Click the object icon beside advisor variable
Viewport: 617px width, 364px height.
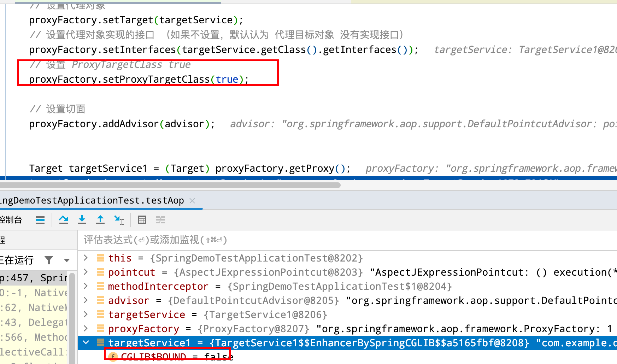coord(100,300)
